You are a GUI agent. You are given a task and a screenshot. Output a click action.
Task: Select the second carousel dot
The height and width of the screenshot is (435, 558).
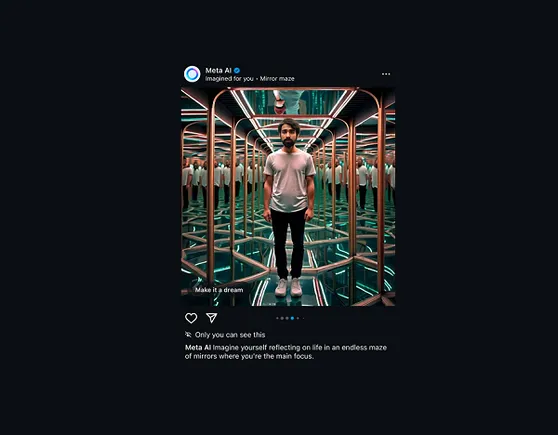[x=282, y=318]
